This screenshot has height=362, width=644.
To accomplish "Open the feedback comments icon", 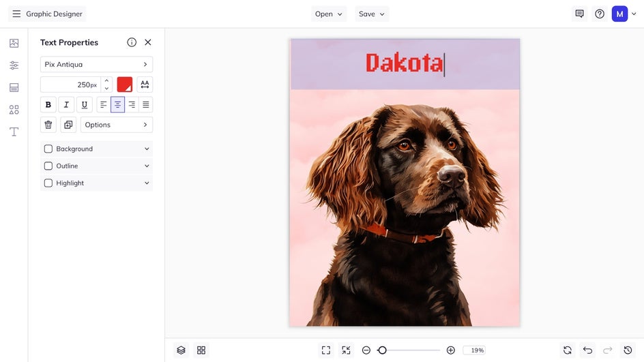I will point(579,14).
